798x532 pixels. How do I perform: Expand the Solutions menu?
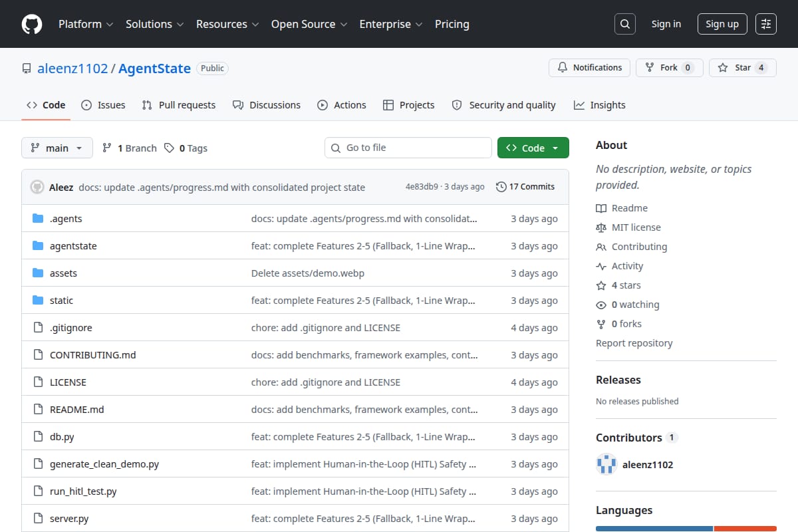point(154,24)
